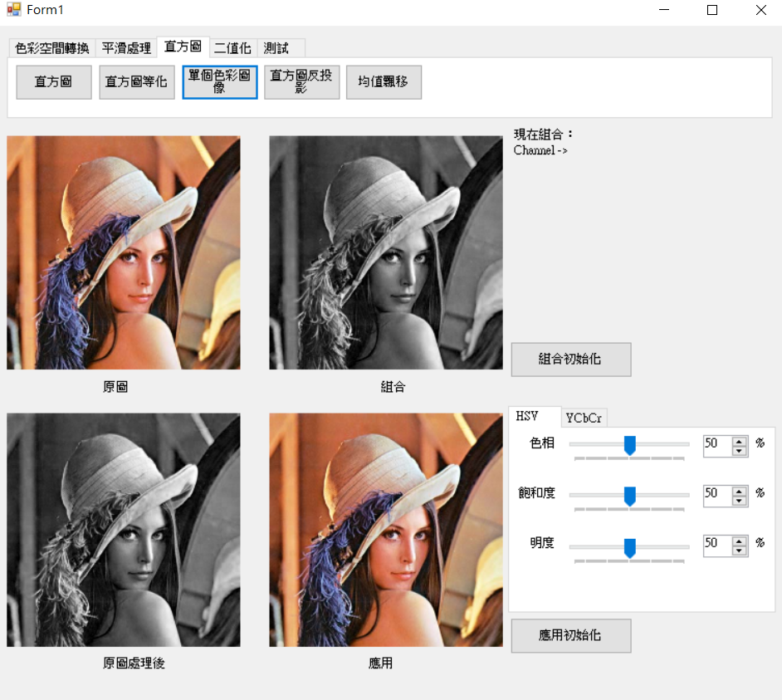
Task: Click the 應用 caption label
Action: click(380, 663)
